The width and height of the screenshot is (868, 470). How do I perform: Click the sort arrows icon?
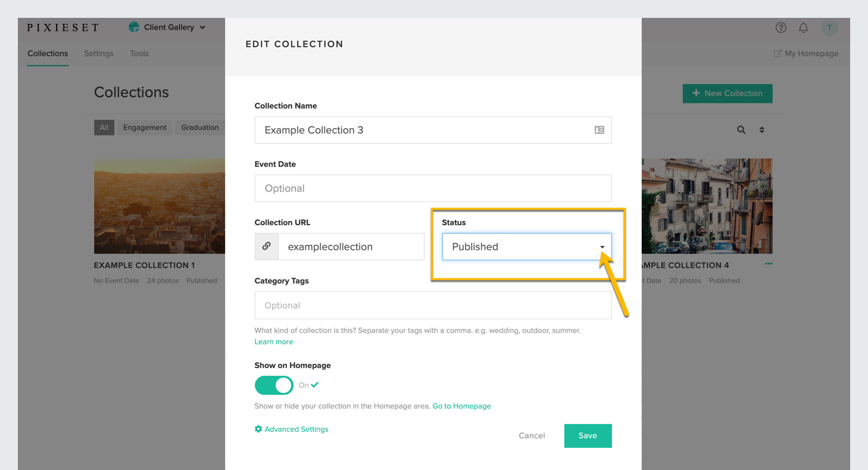tap(761, 130)
